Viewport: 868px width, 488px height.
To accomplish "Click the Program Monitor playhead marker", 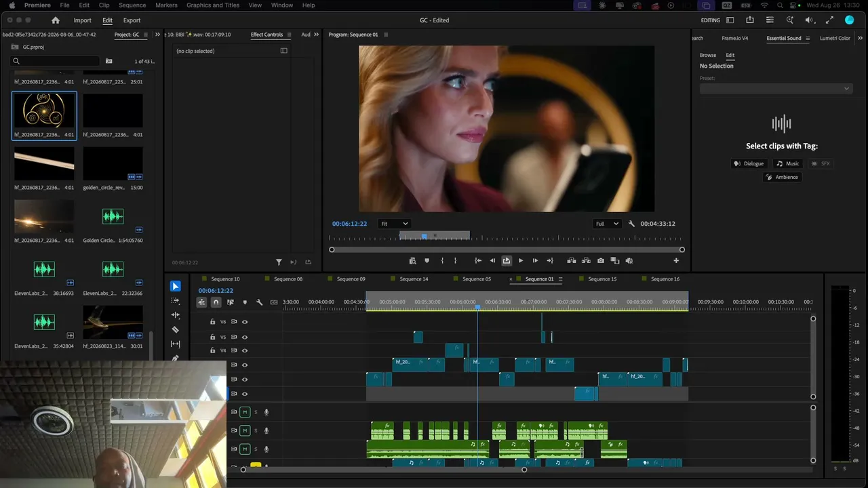I will tap(425, 236).
